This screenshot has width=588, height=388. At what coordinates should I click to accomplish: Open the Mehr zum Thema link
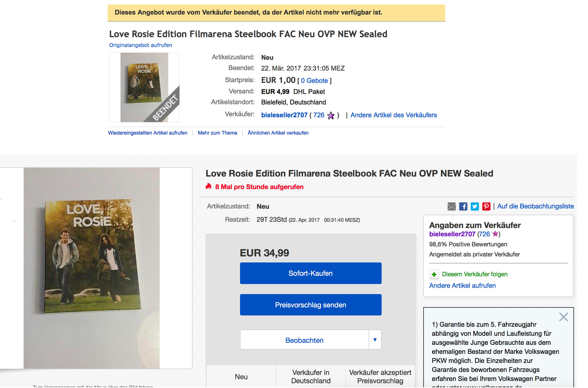click(217, 133)
